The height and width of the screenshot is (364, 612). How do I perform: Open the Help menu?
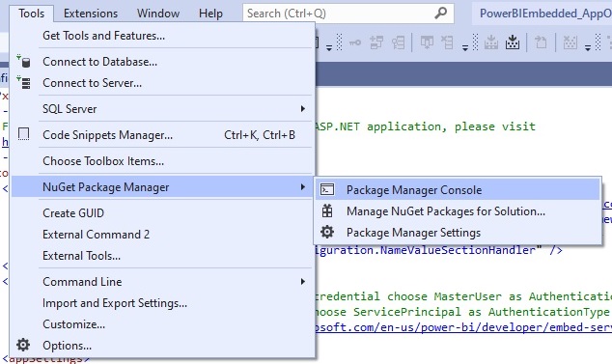[x=210, y=14]
